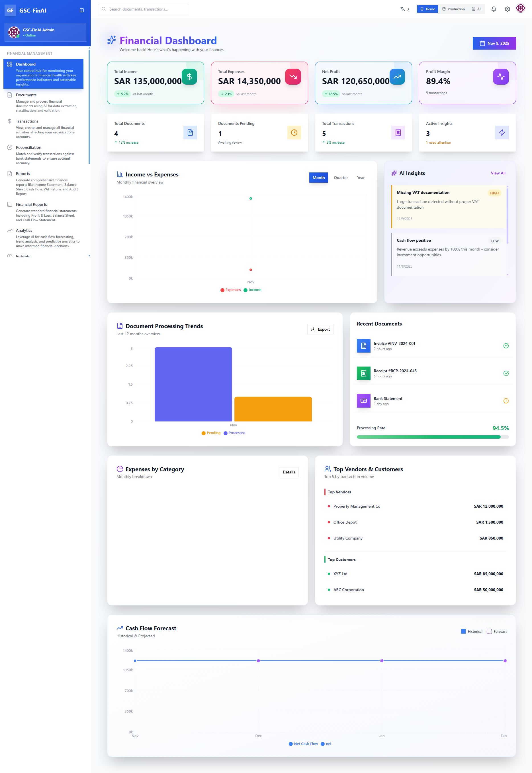Click the Total Expenses trending-down icon
Viewport: 532px width, 773px height.
click(x=293, y=77)
